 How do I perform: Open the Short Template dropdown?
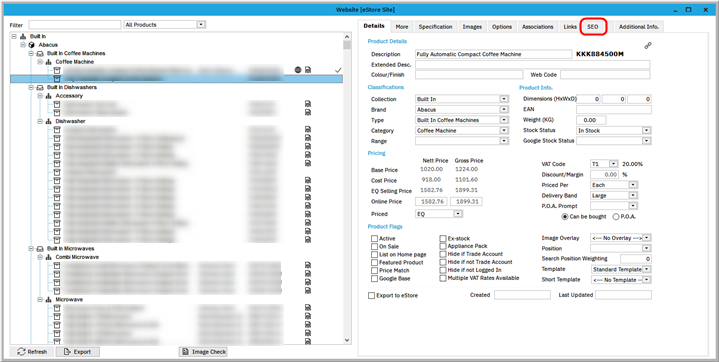point(647,279)
